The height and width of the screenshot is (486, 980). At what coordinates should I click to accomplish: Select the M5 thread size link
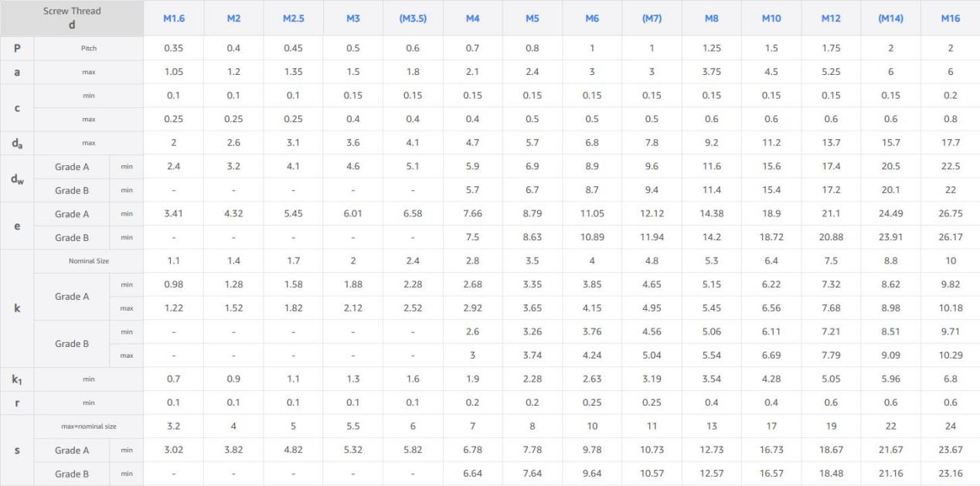tap(533, 19)
